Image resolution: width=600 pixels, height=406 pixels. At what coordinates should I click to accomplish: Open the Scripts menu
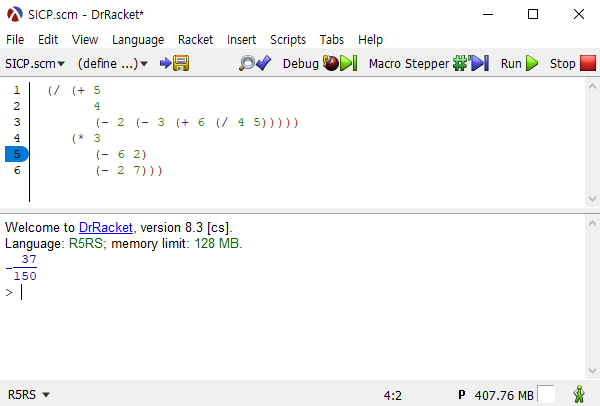point(288,39)
